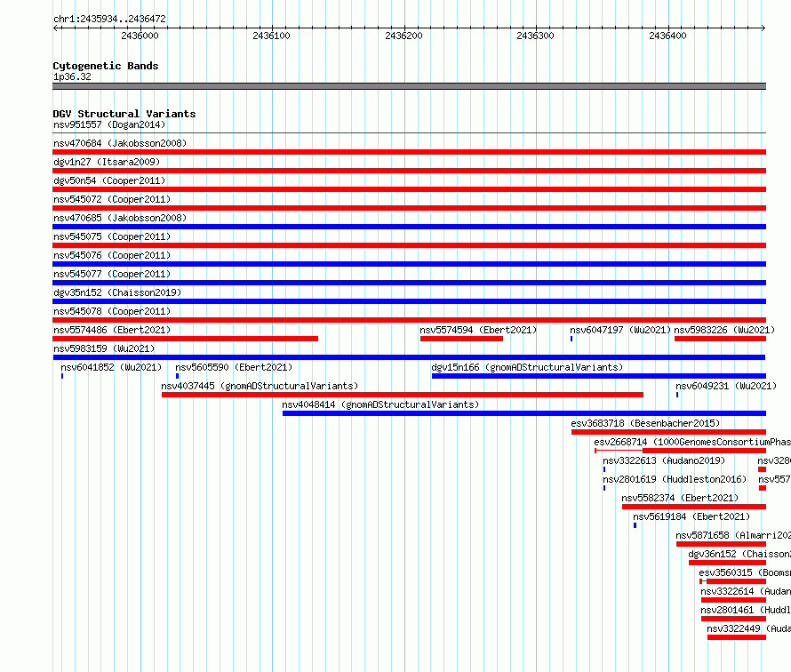Open nsv5582374 (Ebert2021) label
The image size is (791, 672).
[680, 498]
